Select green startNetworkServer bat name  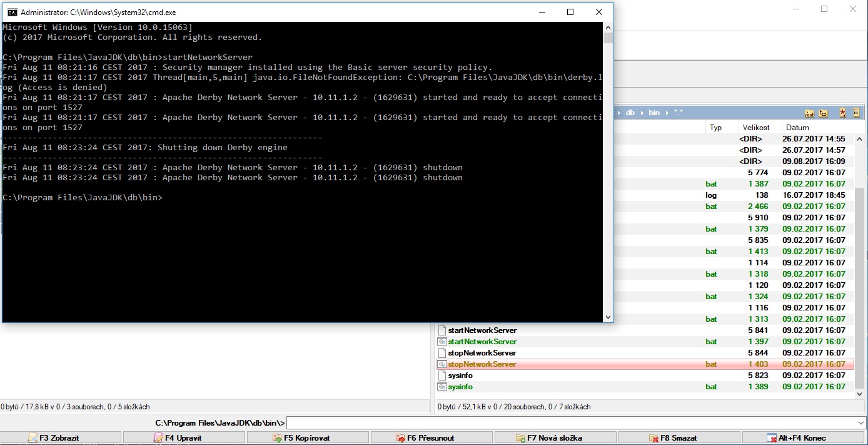[x=483, y=342]
